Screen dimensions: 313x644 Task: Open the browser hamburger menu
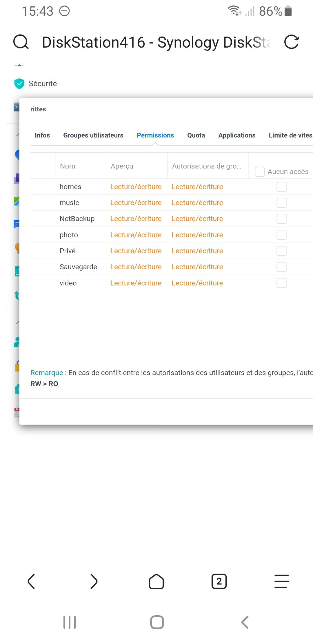282,581
